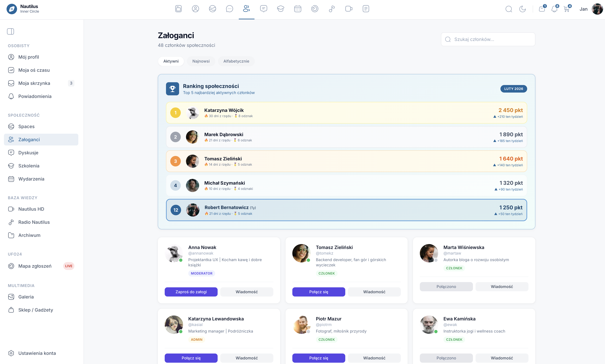Open shopping cart icon in header
The width and height of the screenshot is (605, 364).
566,9
